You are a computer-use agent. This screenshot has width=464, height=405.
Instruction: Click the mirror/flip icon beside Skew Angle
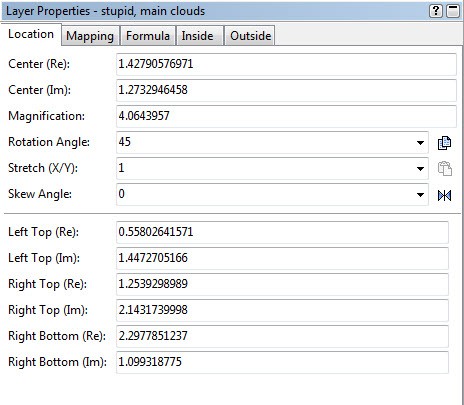(444, 195)
